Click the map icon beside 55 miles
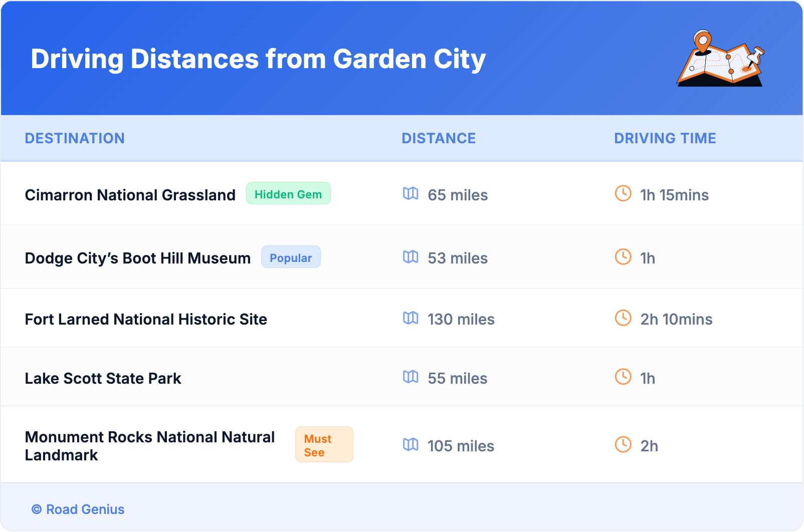Image resolution: width=804 pixels, height=532 pixels. (411, 377)
